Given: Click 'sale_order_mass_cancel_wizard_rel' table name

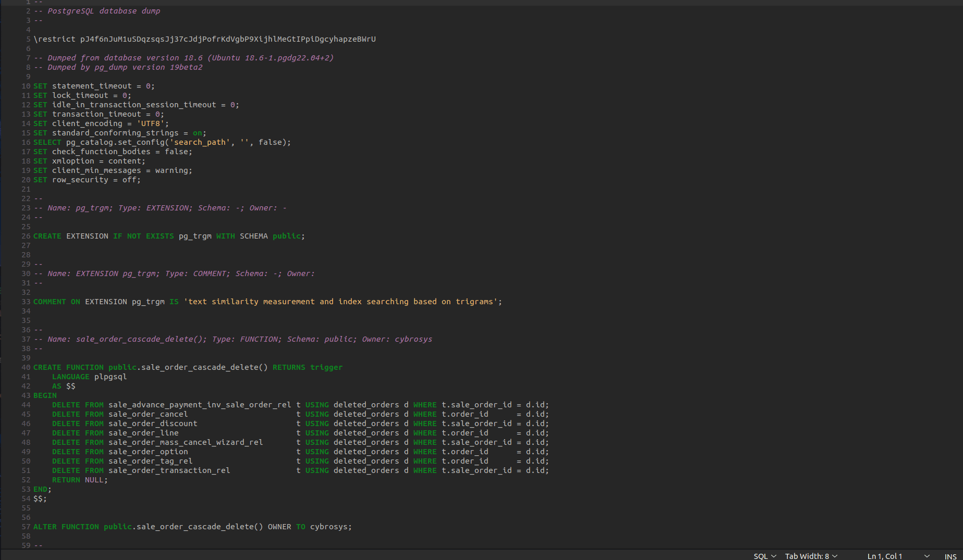Looking at the screenshot, I should 186,442.
